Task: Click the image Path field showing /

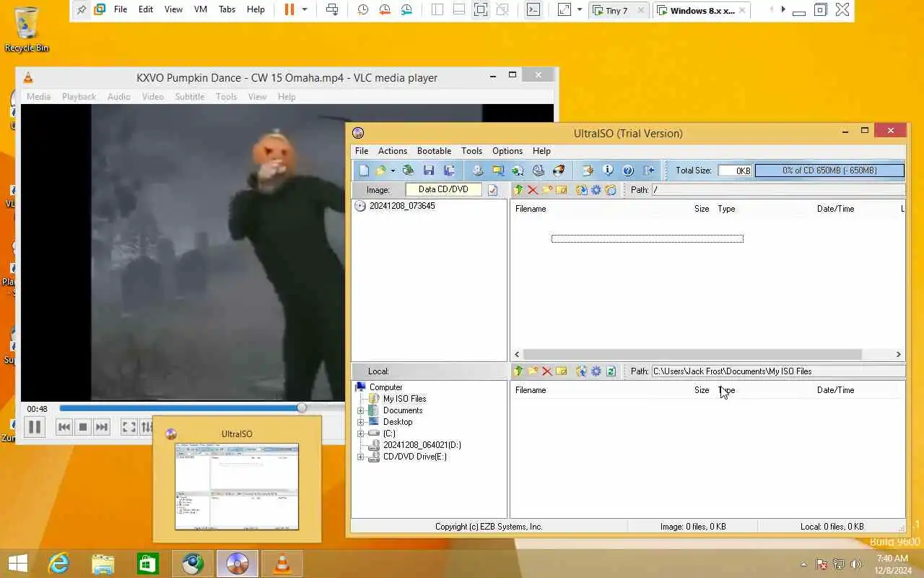Action: point(777,190)
